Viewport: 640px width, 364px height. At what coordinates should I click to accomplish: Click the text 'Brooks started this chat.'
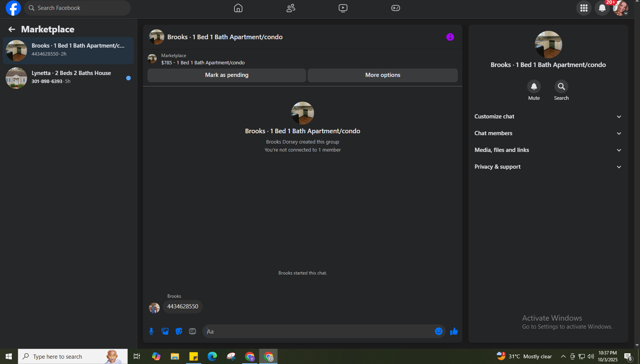[303, 273]
